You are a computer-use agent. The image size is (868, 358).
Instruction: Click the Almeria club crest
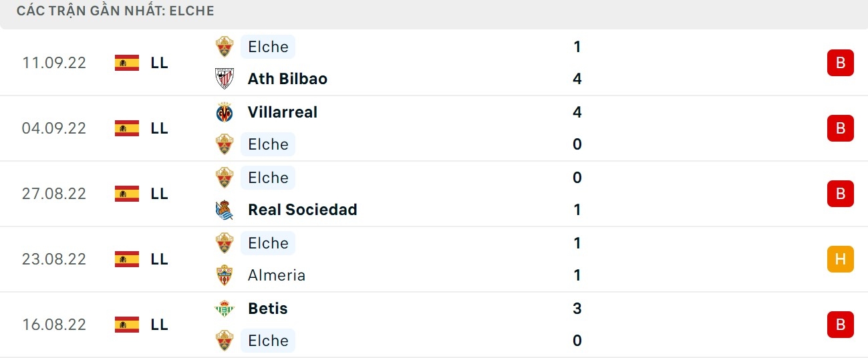pos(225,275)
